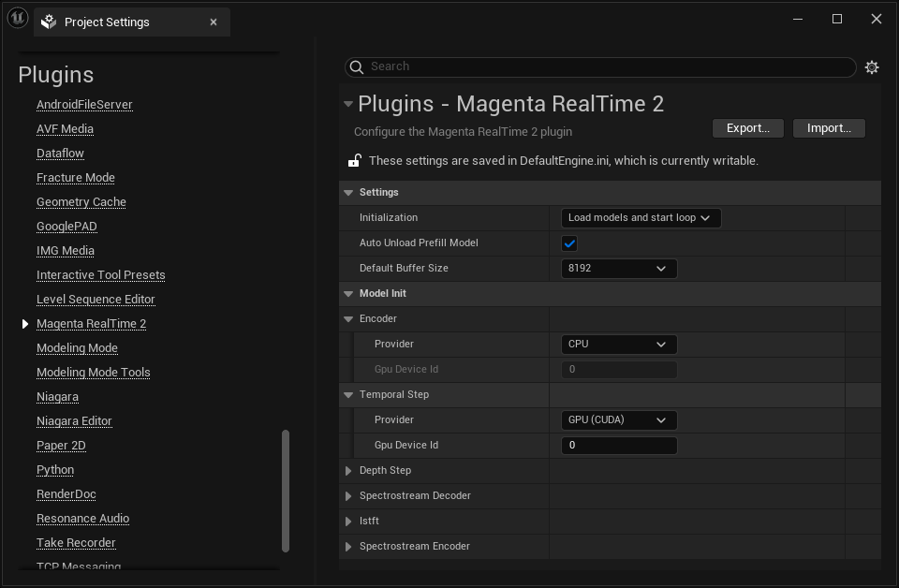Open IMG Media plugin settings
899x588 pixels.
pyautogui.click(x=66, y=251)
